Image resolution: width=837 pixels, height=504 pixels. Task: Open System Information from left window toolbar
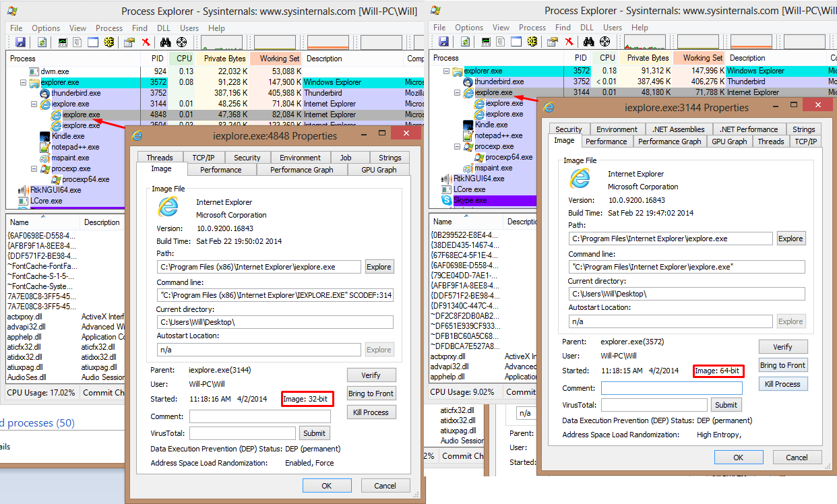(x=63, y=42)
